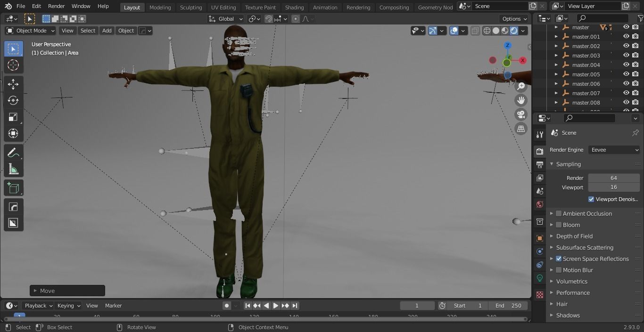
Task: Switch to the Sculpting workspace tab
Action: pos(191,7)
